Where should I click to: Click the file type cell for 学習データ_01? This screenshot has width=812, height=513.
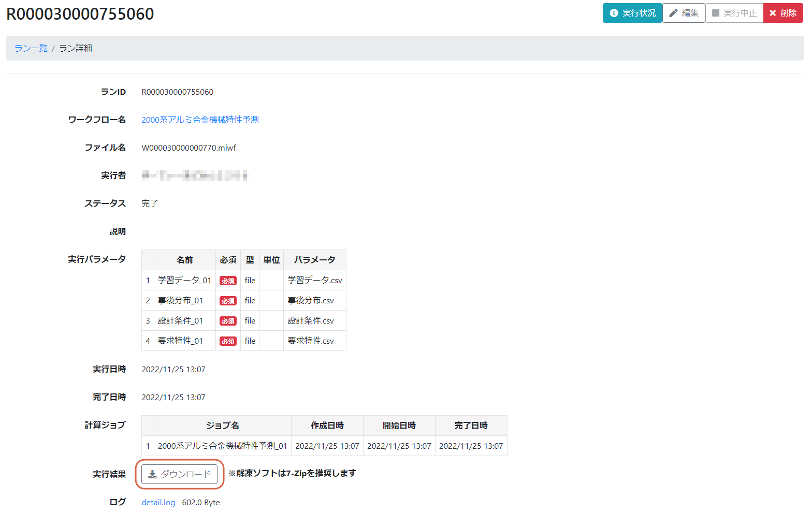[250, 280]
